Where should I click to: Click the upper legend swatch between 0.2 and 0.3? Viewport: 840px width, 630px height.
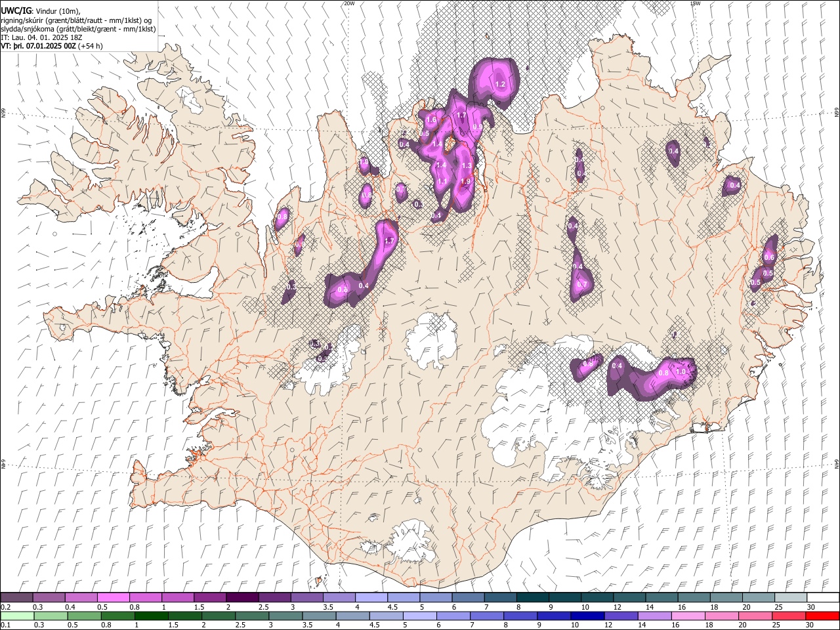(x=17, y=597)
